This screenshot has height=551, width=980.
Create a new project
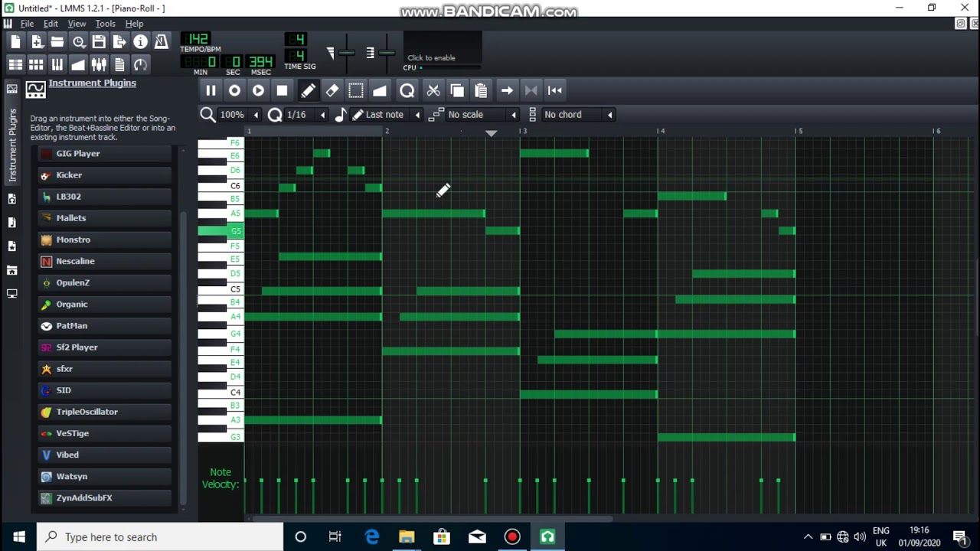(x=15, y=41)
